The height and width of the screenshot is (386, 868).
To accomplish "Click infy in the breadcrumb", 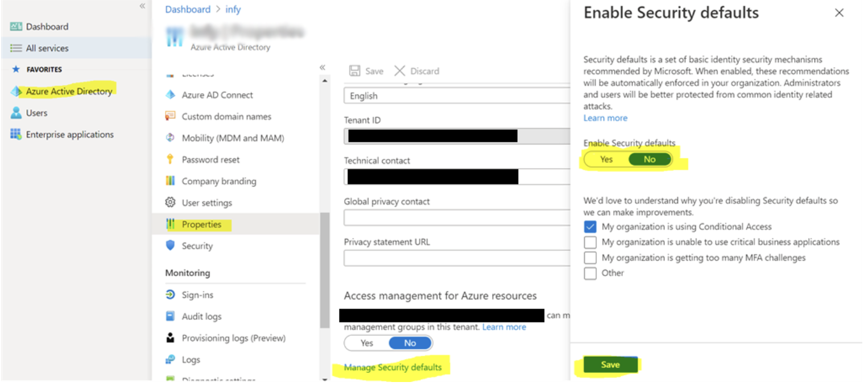I will coord(233,9).
